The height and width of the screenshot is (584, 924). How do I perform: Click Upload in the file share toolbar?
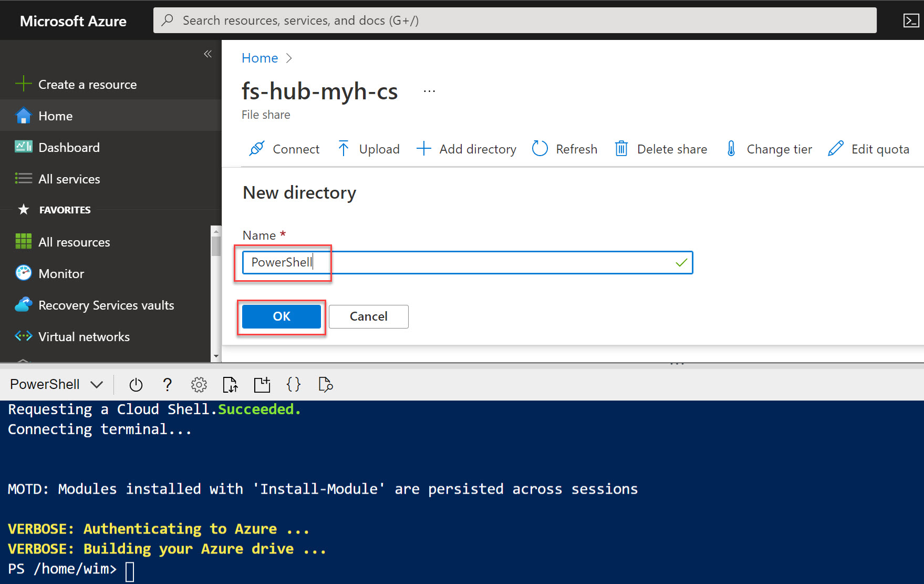[368, 149]
